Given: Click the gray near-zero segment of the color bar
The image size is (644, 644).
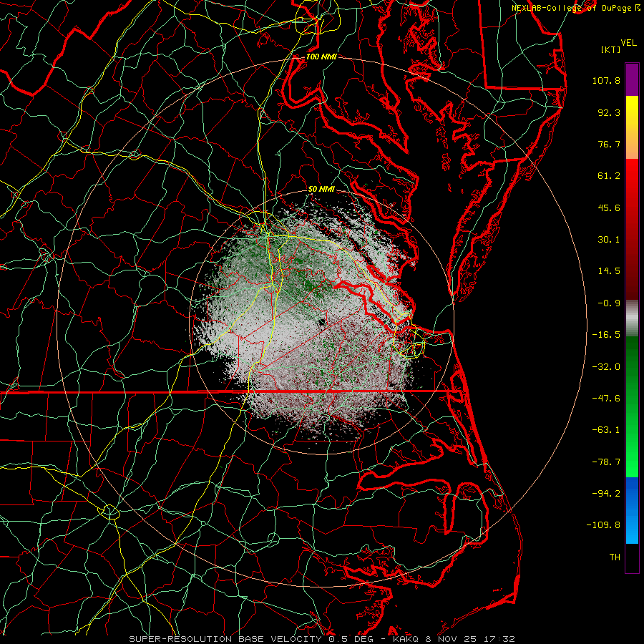Looking at the screenshot, I should tap(632, 317).
